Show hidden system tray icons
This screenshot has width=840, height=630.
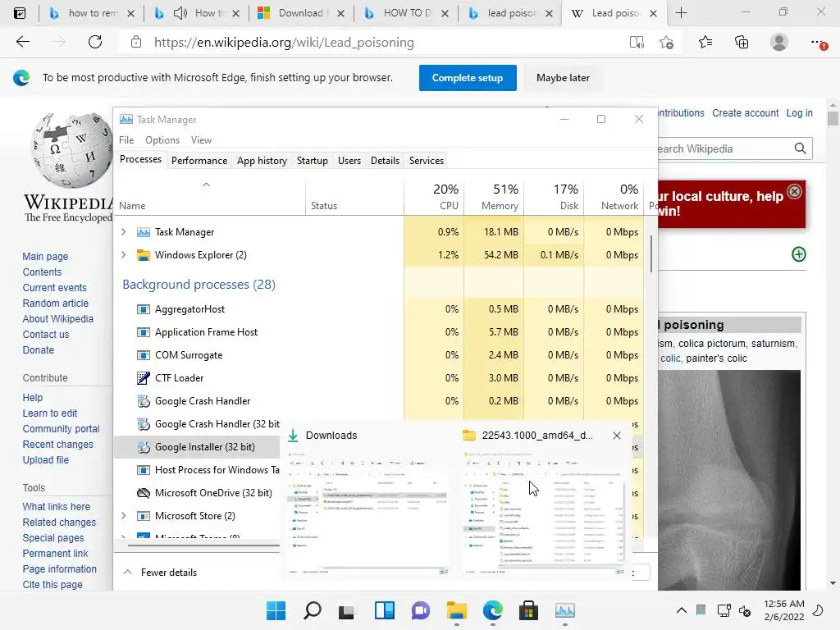pos(682,610)
